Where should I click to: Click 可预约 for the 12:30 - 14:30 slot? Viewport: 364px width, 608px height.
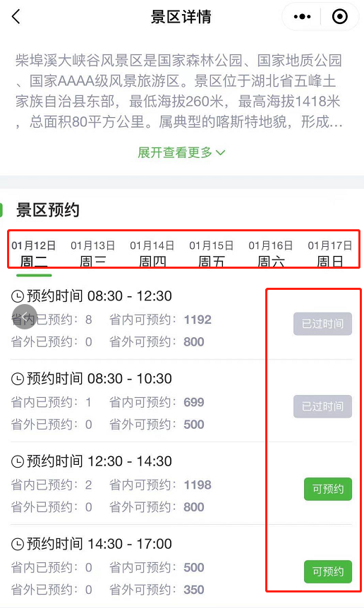tap(328, 489)
